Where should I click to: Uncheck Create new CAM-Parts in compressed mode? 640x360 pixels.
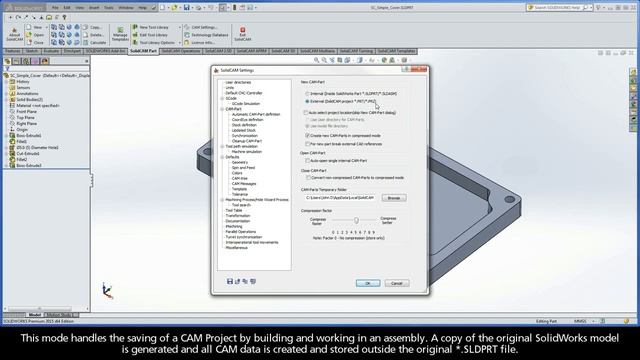click(x=307, y=136)
